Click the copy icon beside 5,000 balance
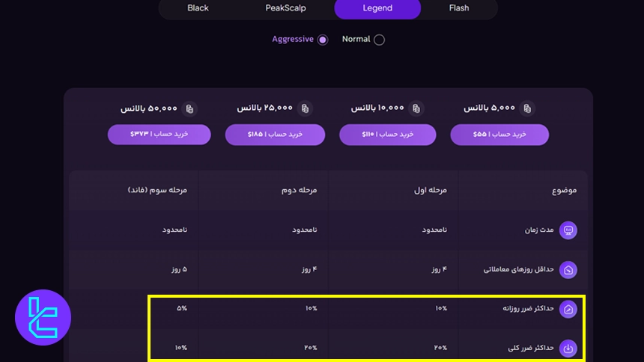The height and width of the screenshot is (362, 644). point(528,108)
